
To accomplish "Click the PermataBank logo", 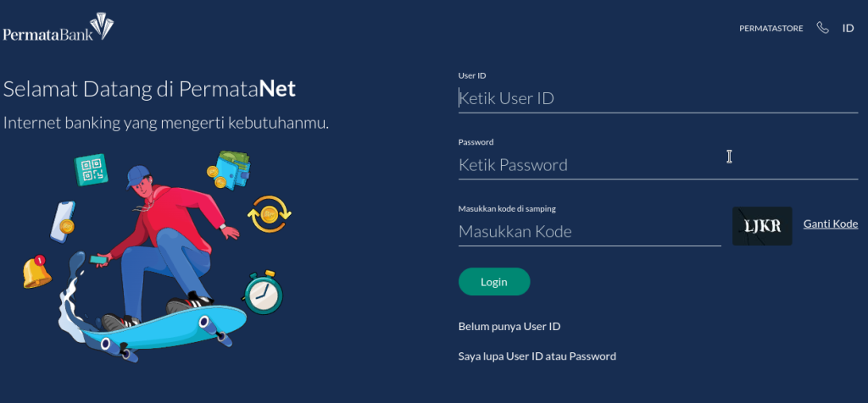I will pyautogui.click(x=58, y=29).
